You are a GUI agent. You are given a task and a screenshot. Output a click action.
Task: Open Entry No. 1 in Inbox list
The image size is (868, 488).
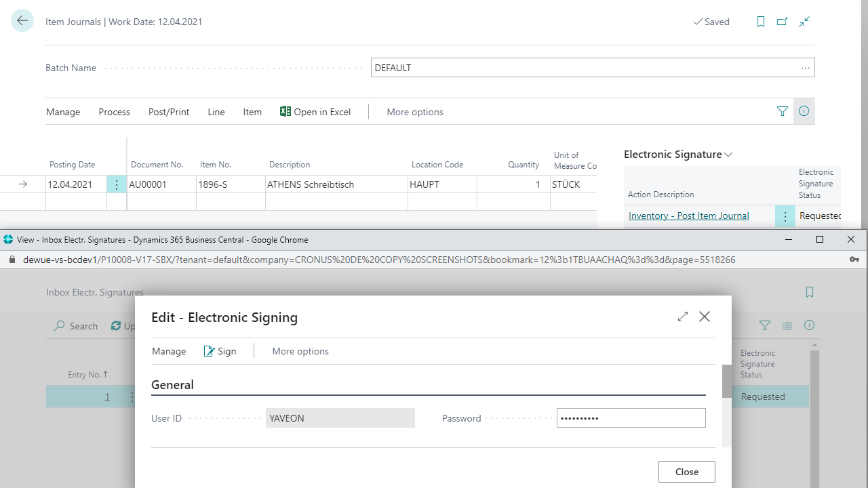coord(107,397)
